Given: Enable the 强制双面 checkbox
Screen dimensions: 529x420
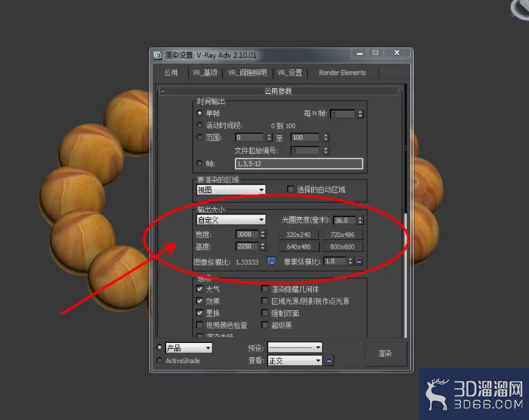Looking at the screenshot, I should [265, 313].
